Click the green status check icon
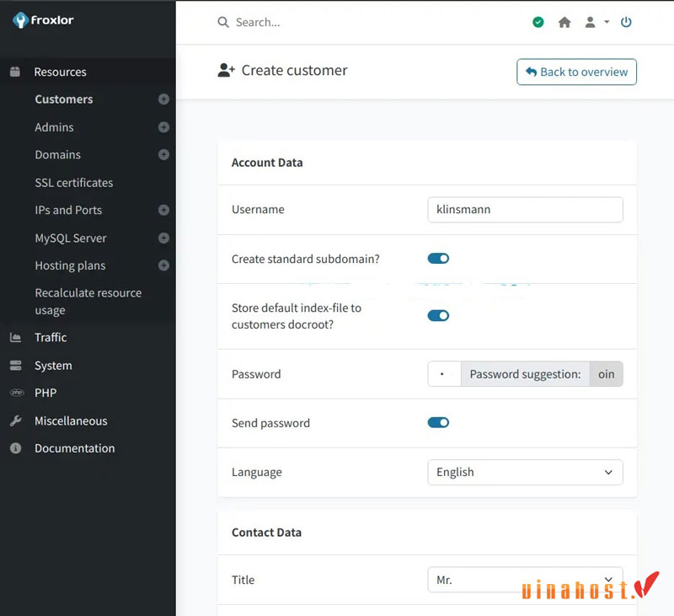 [538, 22]
